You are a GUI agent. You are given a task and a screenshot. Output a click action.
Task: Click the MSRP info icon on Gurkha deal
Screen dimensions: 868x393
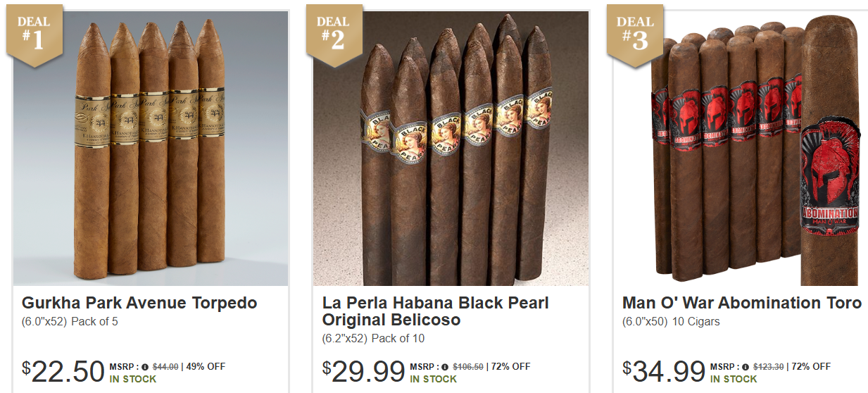pos(145,367)
